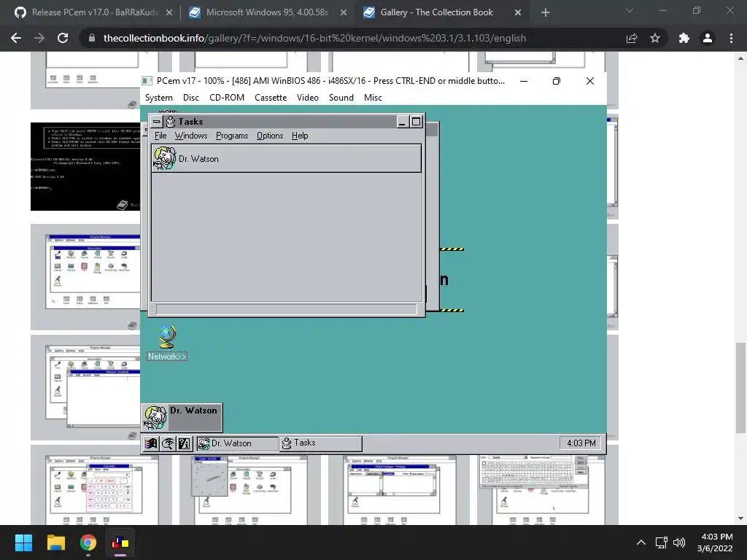The image size is (747, 560).
Task: Open File Explorer from Windows taskbar
Action: 55,542
